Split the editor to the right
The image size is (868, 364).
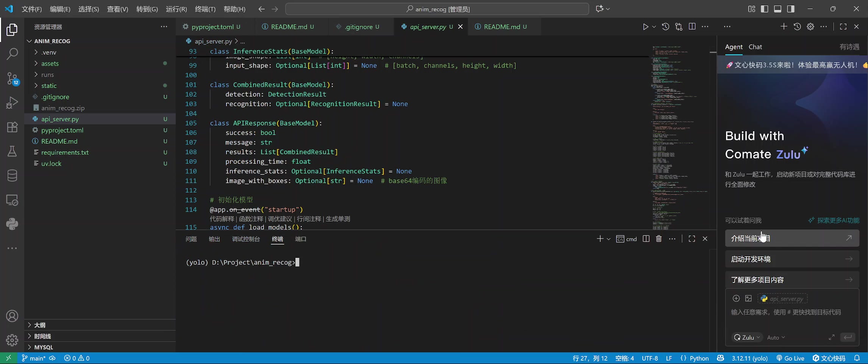pyautogui.click(x=692, y=27)
